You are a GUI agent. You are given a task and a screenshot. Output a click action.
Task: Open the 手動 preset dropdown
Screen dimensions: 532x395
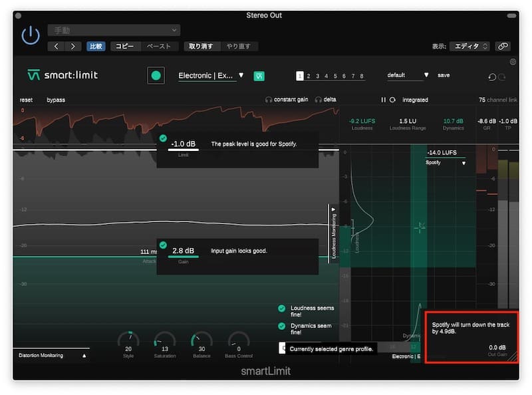tap(114, 30)
